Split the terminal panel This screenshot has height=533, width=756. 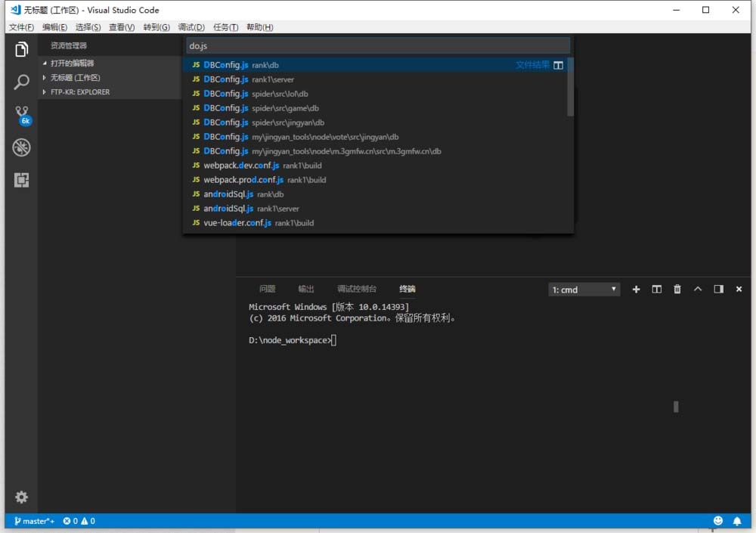656,289
